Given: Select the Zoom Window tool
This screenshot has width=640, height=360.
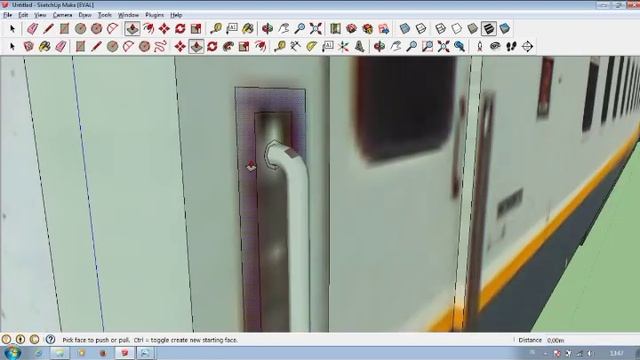Looking at the screenshot, I should coord(428,46).
